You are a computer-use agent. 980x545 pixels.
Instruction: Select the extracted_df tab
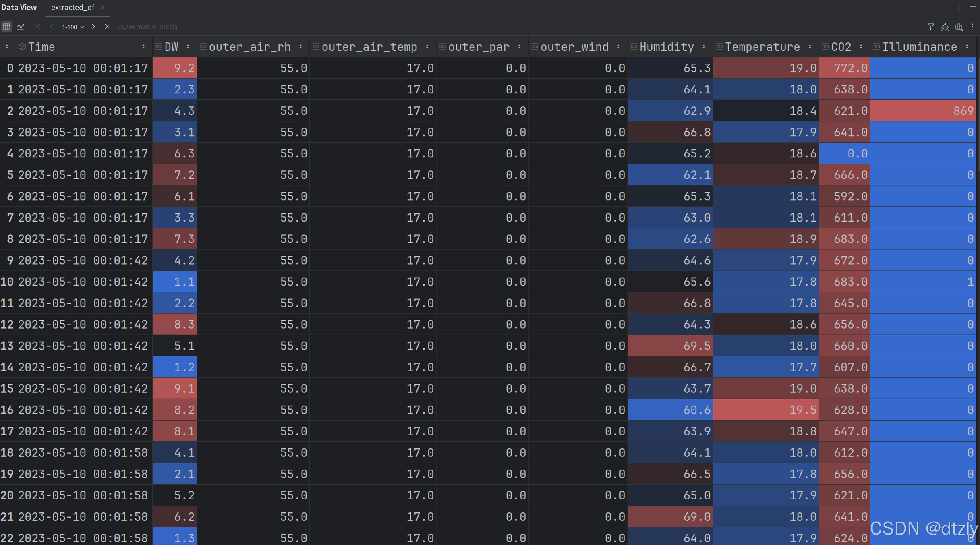[x=73, y=7]
